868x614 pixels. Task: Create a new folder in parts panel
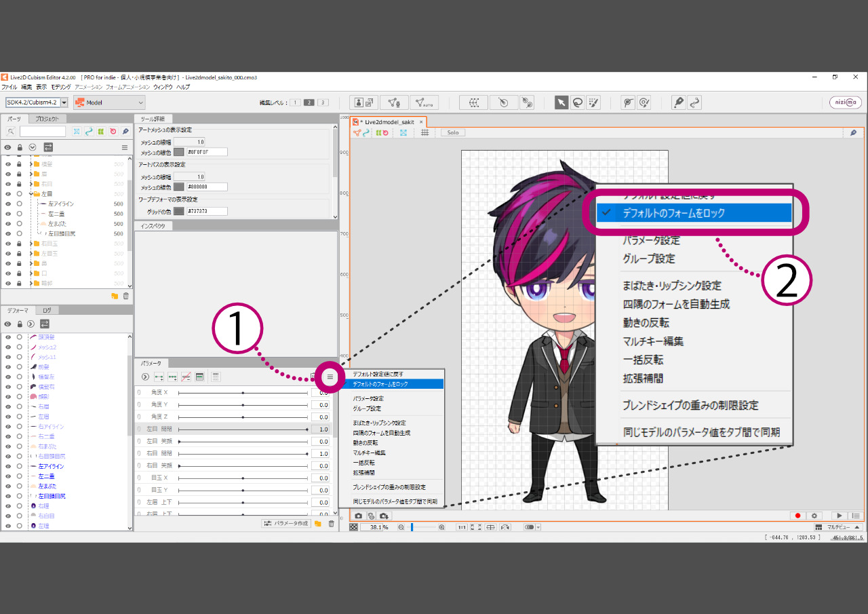[x=115, y=296]
